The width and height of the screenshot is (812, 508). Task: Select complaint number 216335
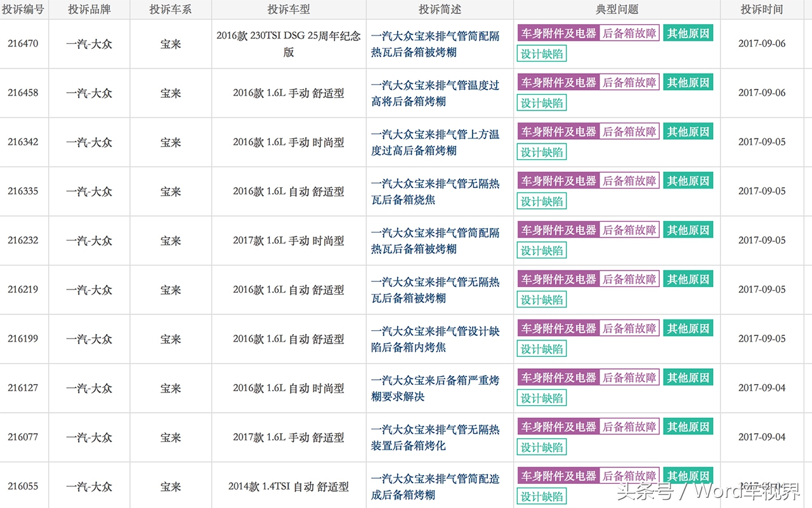[23, 191]
